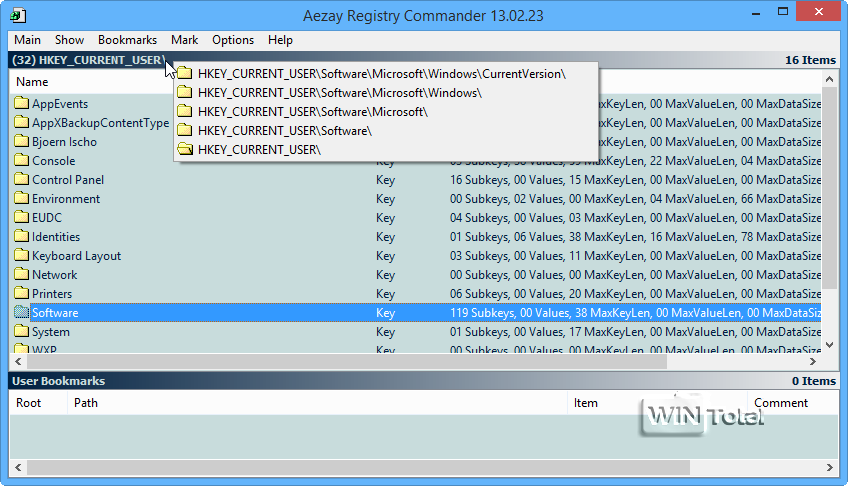Click down arrow of registry list scrollbar
Screen dimensions: 848x486
click(830, 345)
